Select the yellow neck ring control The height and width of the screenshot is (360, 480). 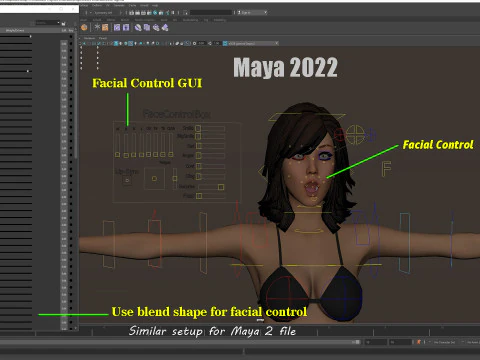[309, 230]
